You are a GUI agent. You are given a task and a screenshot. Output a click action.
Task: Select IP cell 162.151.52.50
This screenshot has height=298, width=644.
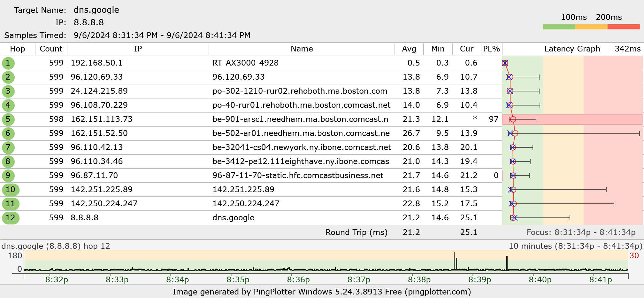coord(99,133)
